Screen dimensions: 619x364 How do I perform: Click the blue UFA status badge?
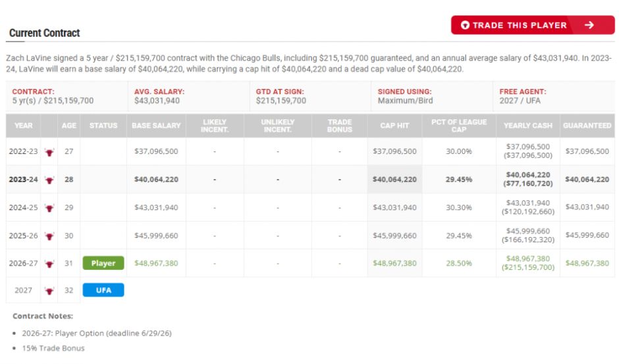[x=103, y=290]
